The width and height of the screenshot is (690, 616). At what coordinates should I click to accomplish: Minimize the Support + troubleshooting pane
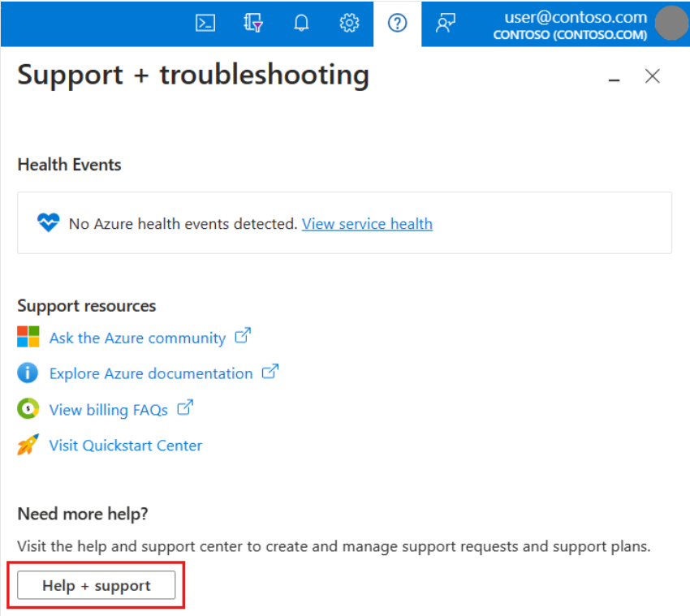(x=615, y=80)
